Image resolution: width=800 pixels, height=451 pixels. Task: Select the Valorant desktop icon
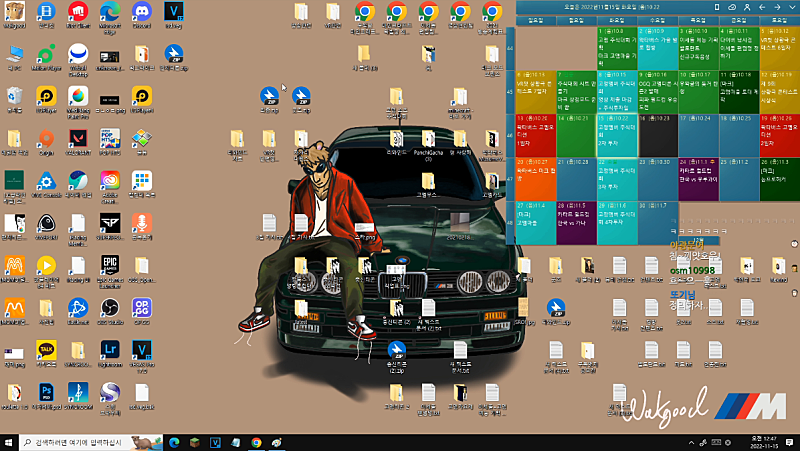pyautogui.click(x=77, y=137)
